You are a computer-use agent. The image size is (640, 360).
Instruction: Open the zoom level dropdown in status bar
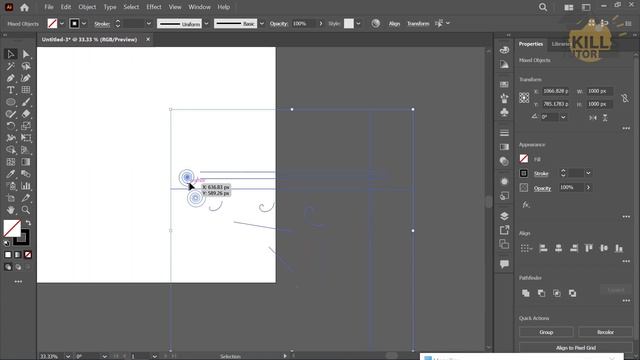tap(68, 356)
